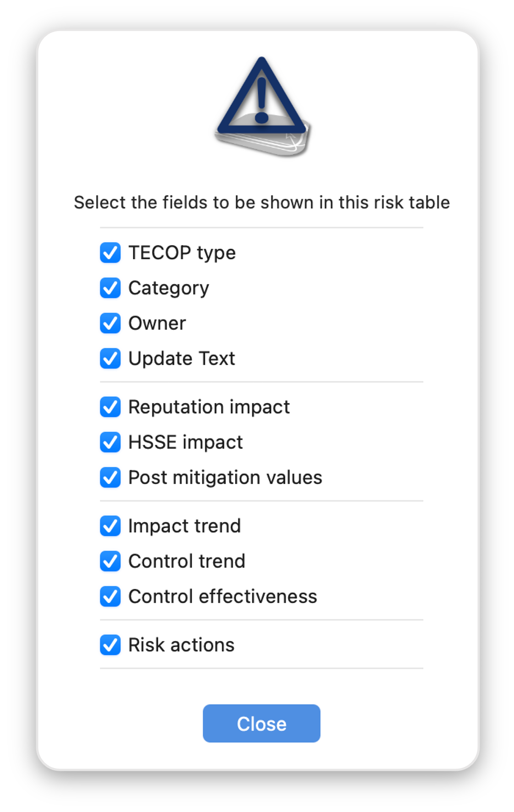Disable Reputation impact display

110,407
